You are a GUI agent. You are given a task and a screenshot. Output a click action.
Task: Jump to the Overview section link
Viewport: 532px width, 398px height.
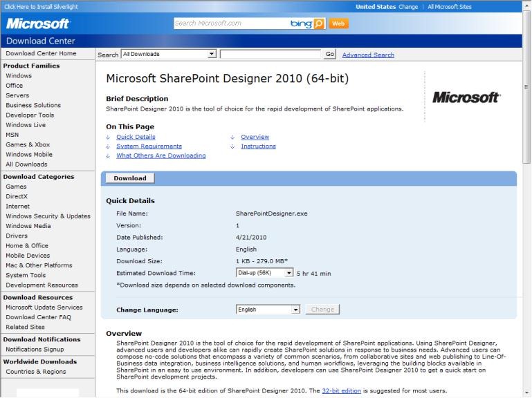[255, 137]
